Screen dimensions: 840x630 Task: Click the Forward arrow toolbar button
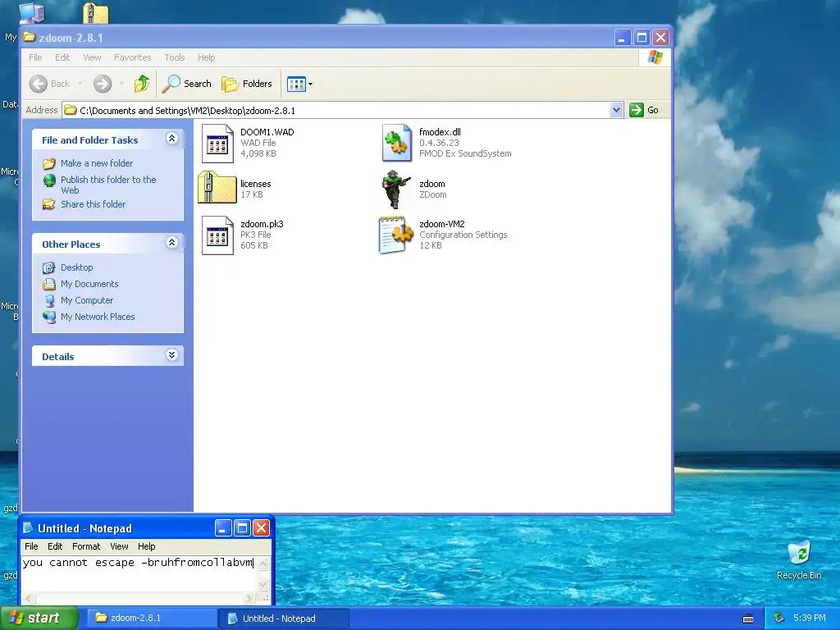point(103,84)
